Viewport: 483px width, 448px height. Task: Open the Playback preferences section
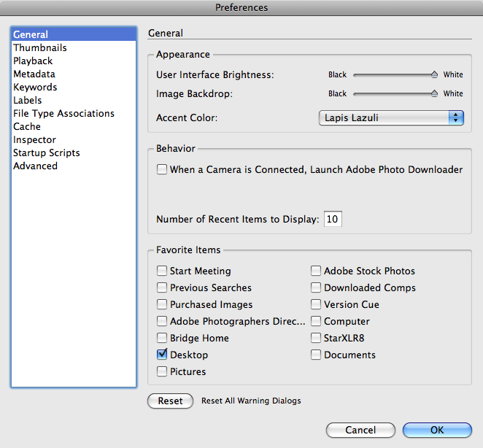coord(33,61)
